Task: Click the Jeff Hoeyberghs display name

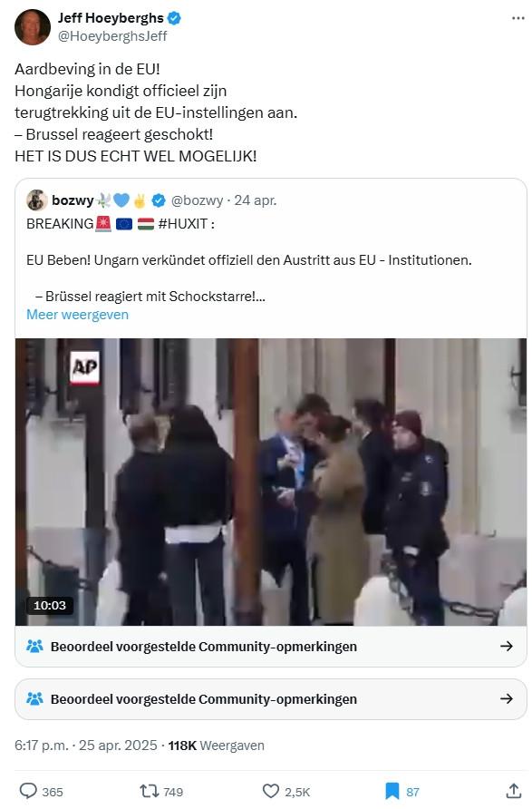Action: [x=111, y=18]
